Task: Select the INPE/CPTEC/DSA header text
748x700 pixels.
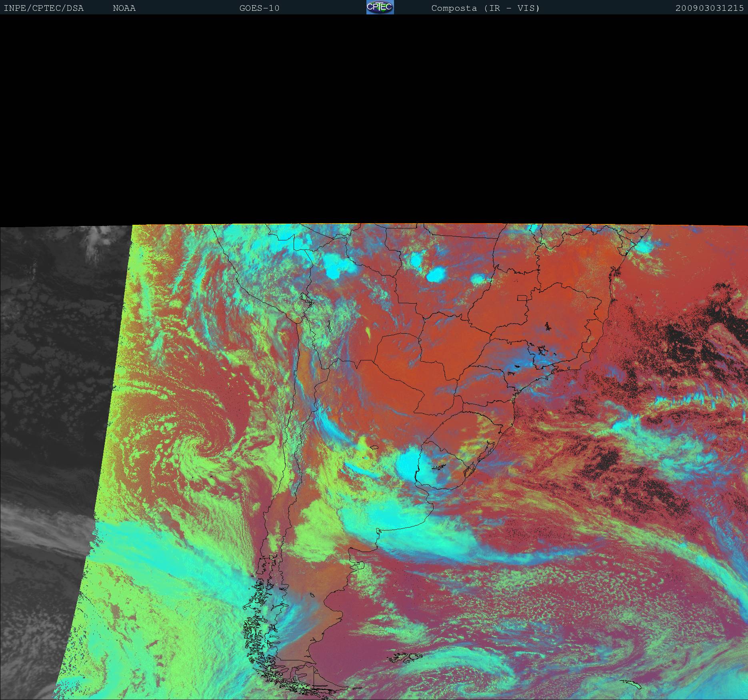Action: click(x=44, y=8)
